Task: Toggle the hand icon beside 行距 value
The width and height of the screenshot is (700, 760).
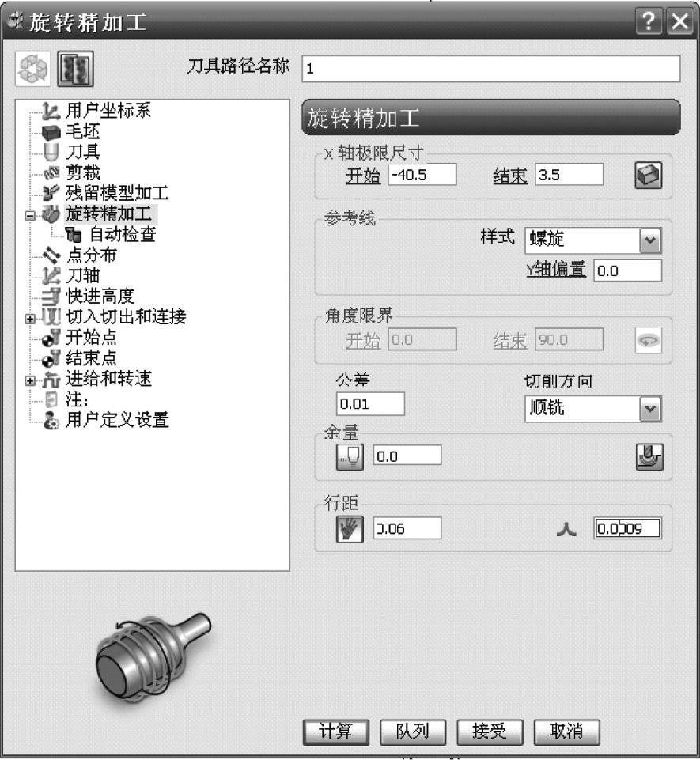Action: (x=350, y=529)
